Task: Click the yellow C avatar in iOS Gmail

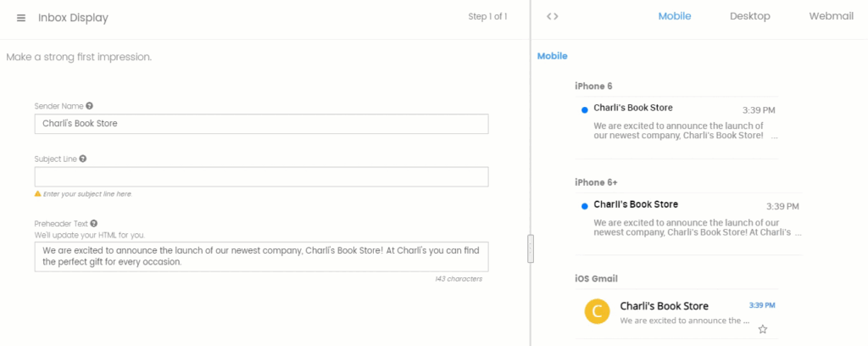Action: coord(597,312)
